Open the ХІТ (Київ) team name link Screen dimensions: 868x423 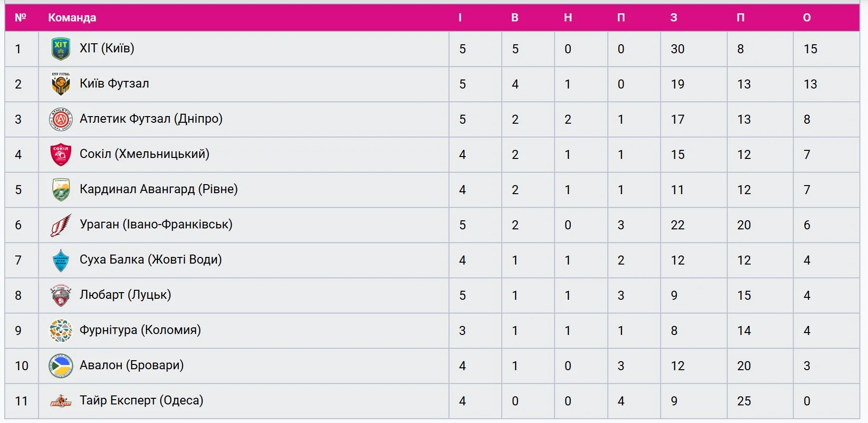[107, 49]
